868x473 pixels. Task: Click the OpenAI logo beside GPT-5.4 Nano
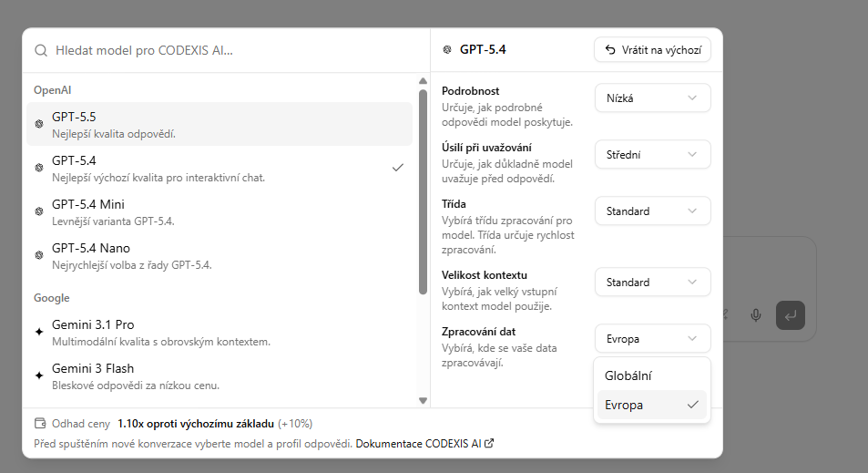point(39,255)
